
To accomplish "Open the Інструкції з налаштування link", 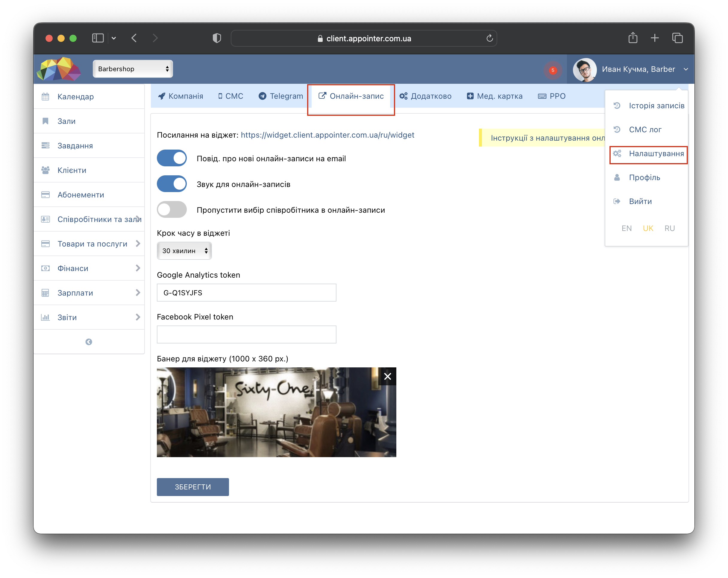I will pos(548,138).
